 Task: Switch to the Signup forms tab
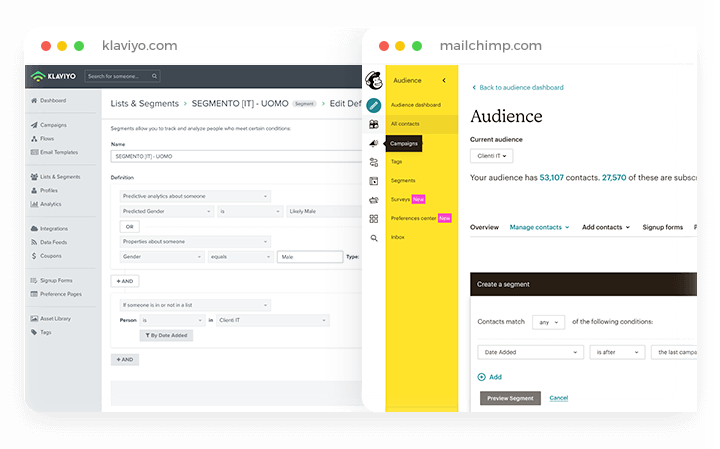(662, 227)
